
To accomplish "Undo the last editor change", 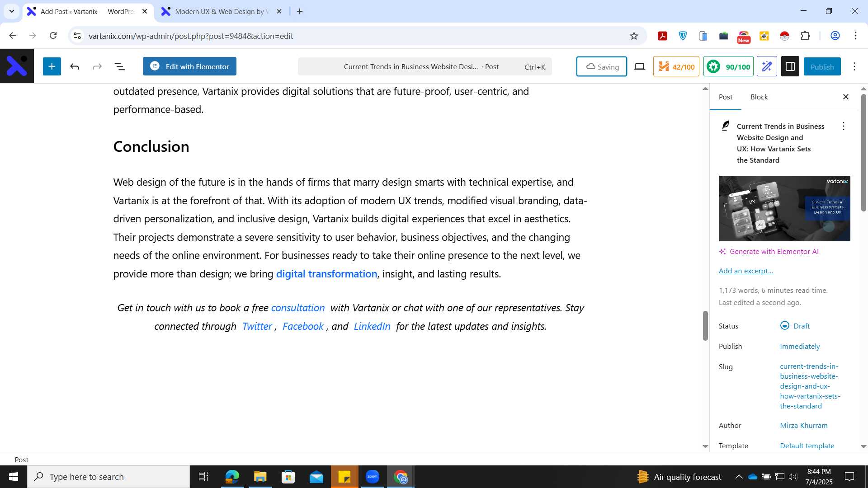I will 75,66.
